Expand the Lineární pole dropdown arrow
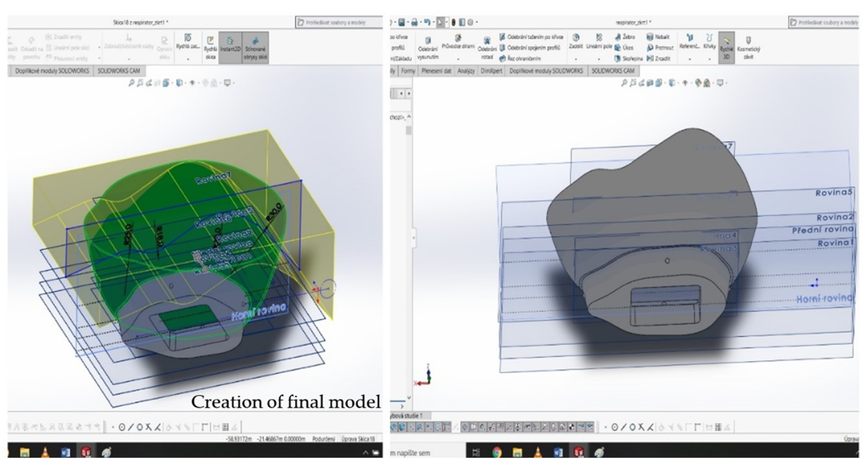 tap(599, 59)
